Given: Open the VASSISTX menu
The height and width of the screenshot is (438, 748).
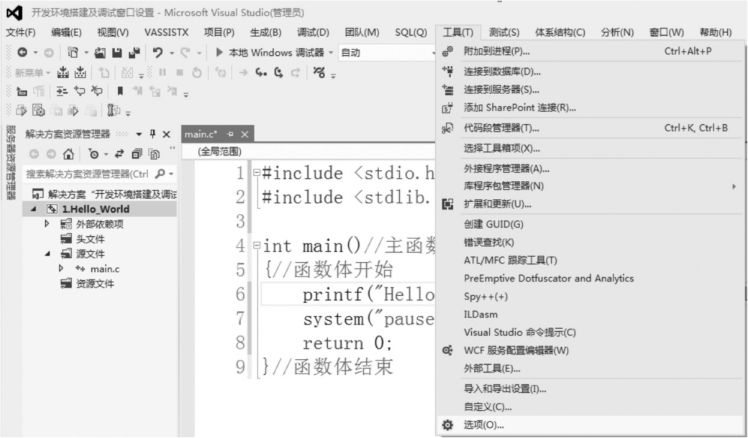Looking at the screenshot, I should tap(166, 32).
